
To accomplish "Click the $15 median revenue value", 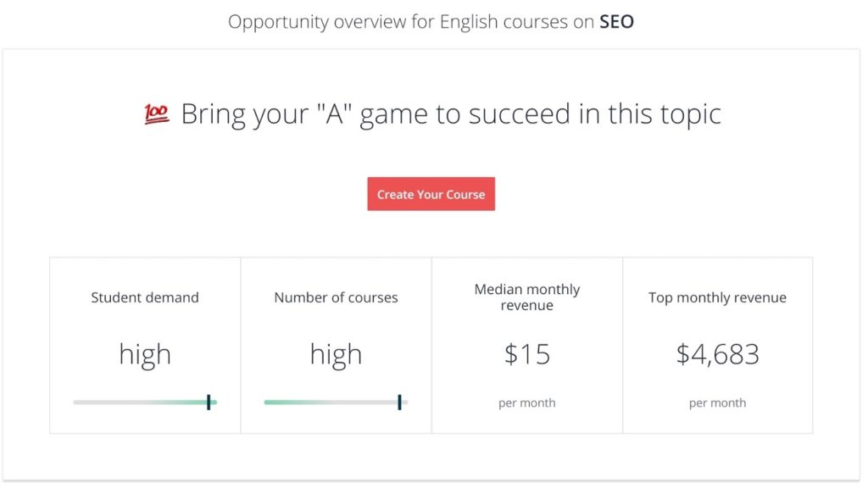I will tap(527, 354).
